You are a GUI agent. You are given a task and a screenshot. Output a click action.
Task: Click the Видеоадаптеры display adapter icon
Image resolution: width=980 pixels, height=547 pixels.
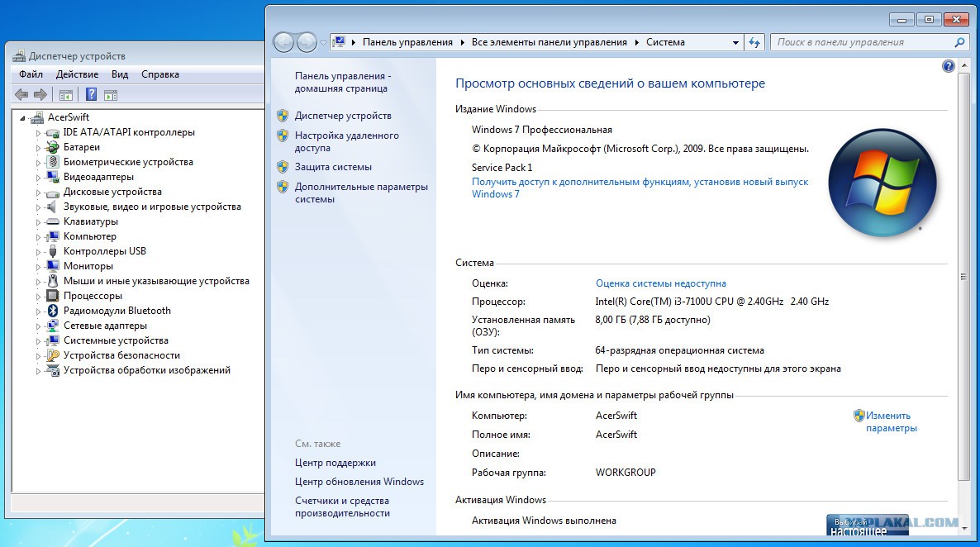click(x=53, y=177)
